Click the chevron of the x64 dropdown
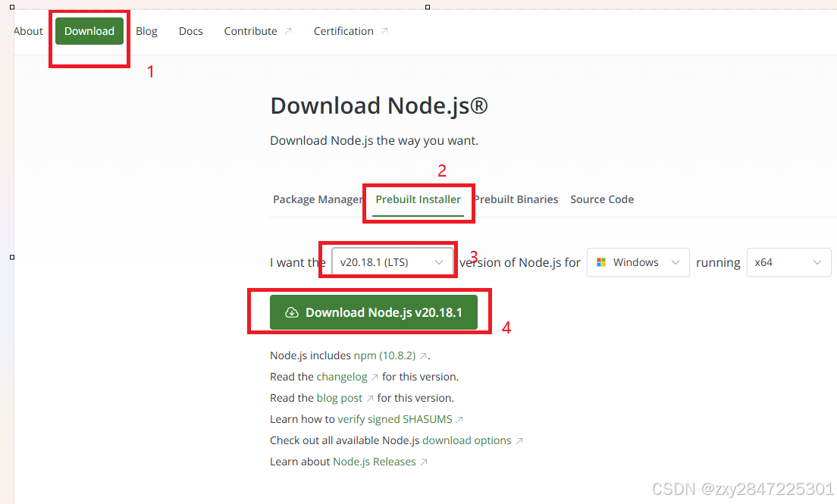 (x=817, y=262)
